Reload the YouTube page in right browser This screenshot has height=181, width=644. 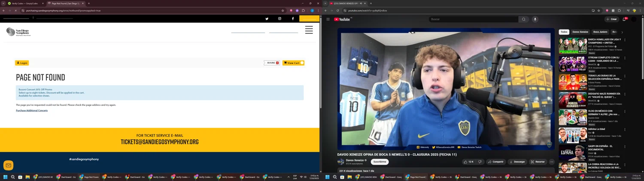click(338, 11)
